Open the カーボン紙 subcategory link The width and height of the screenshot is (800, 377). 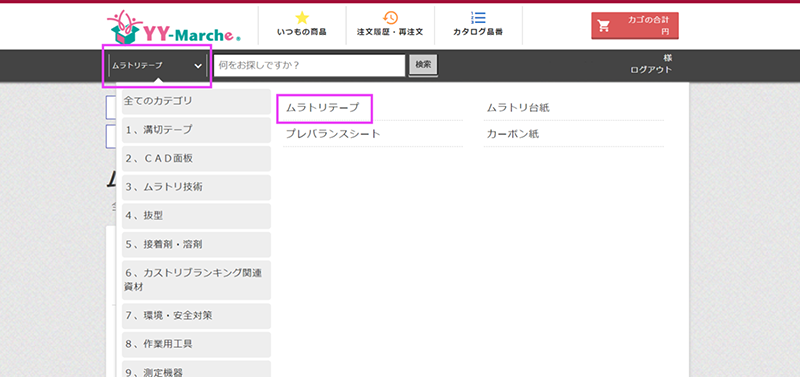(x=512, y=134)
